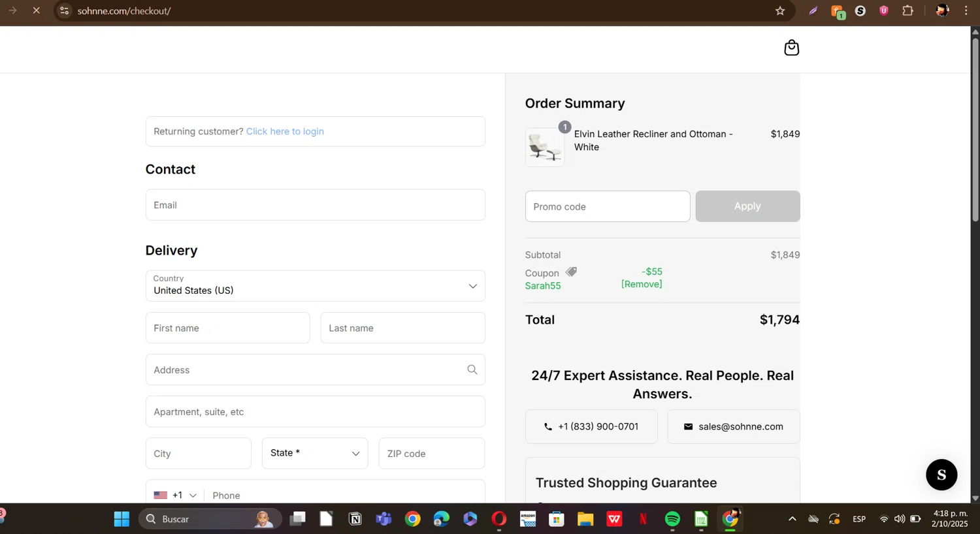Image resolution: width=980 pixels, height=534 pixels.
Task: Focus the ZIP code field
Action: tap(431, 453)
